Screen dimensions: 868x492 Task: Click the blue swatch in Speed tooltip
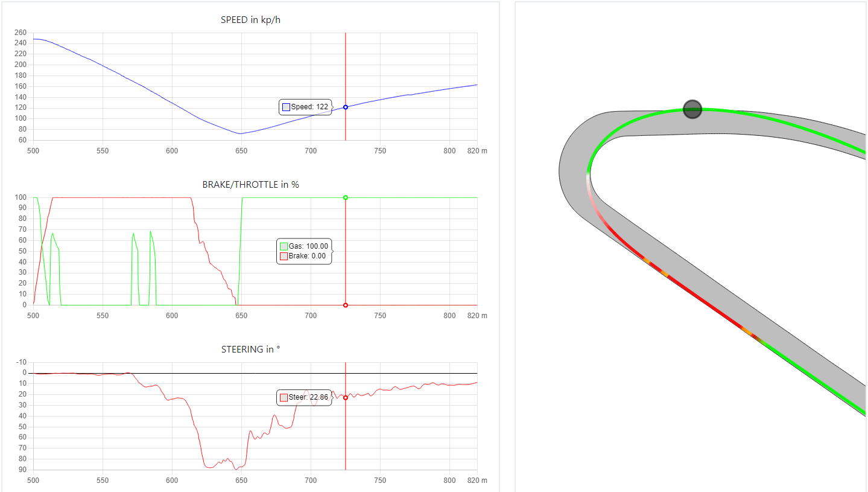point(286,107)
